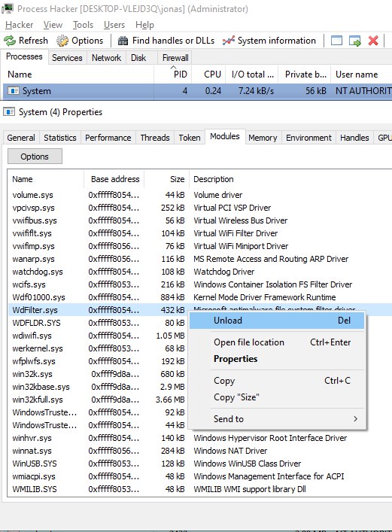Sort processes by Name column header

[78, 74]
